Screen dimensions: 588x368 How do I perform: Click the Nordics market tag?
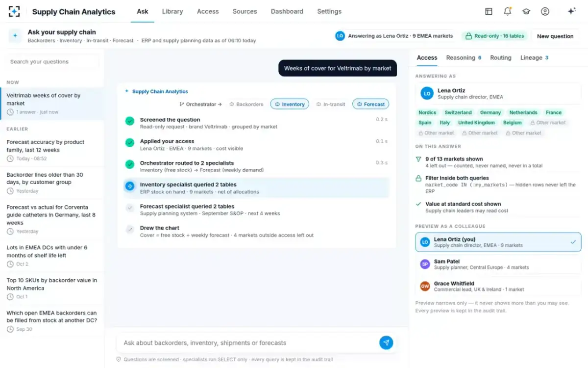[x=427, y=112]
